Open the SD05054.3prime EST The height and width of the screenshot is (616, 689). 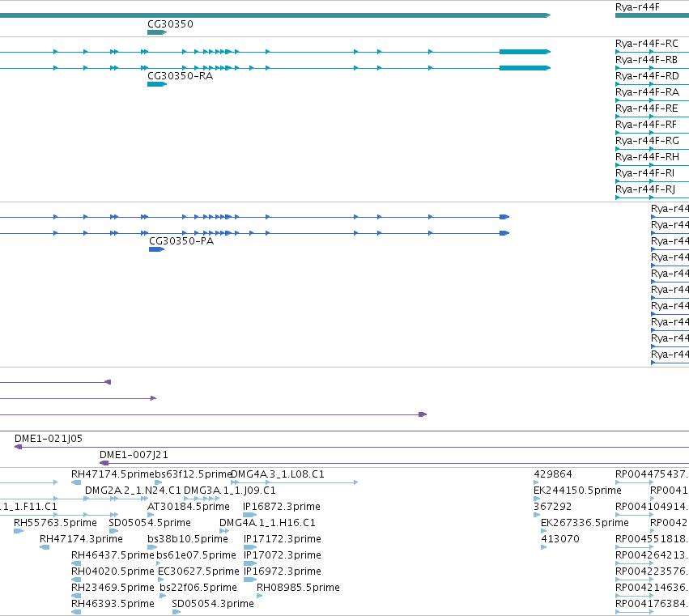pos(213,604)
